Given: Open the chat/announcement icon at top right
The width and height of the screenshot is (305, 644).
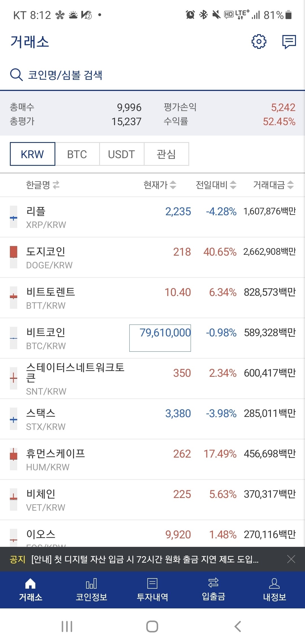Looking at the screenshot, I should point(289,41).
